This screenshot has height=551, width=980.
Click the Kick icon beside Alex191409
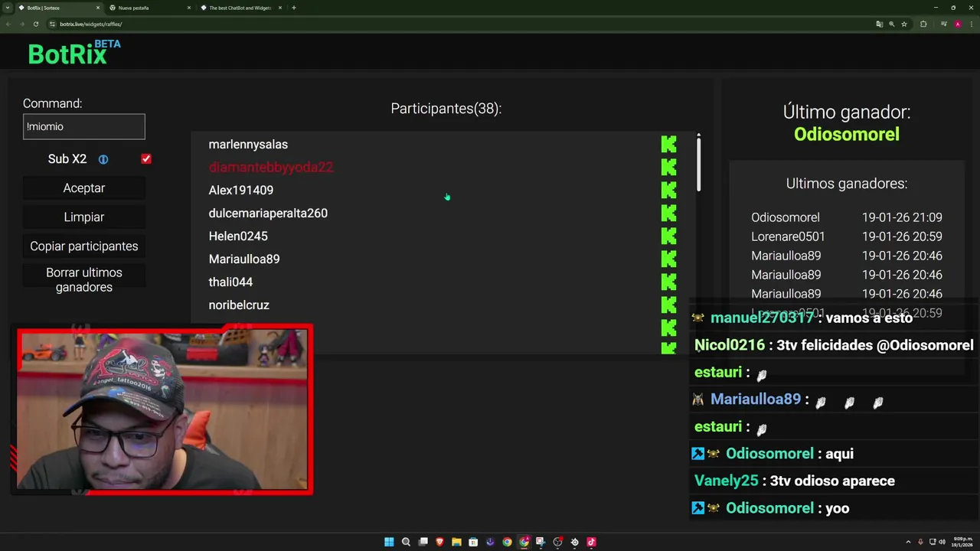pos(668,190)
